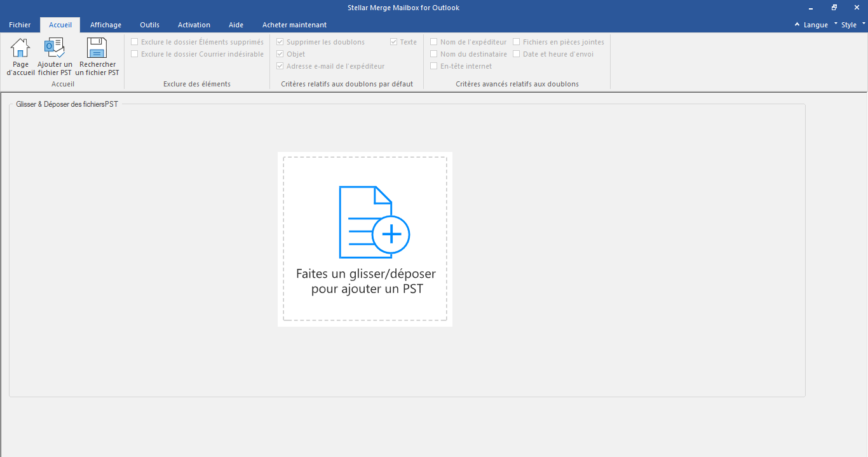The height and width of the screenshot is (457, 868).
Task: Click Rechercher un fichier PST icon
Action: (97, 48)
